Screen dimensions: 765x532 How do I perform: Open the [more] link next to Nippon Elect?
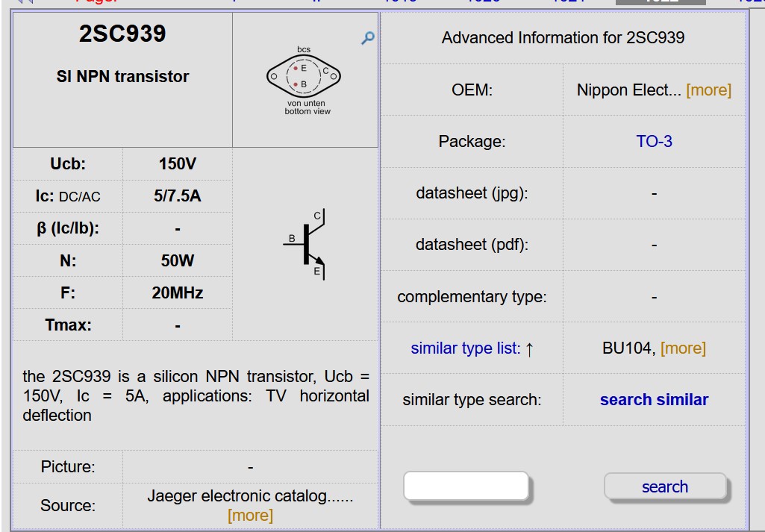point(708,90)
